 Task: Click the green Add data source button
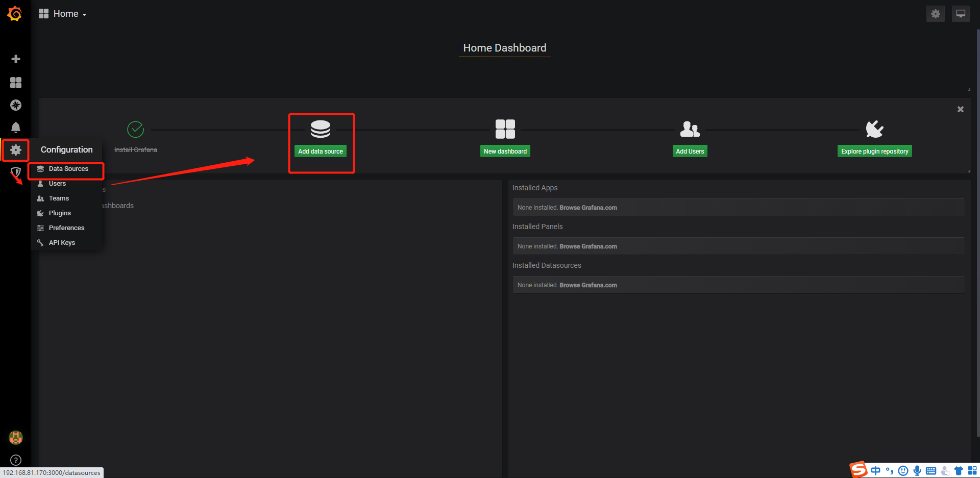(321, 151)
